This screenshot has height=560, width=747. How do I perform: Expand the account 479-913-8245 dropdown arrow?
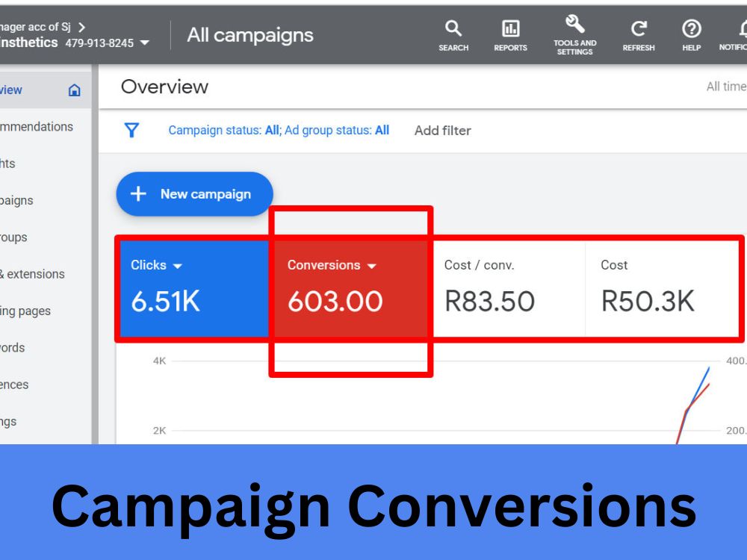[x=144, y=43]
